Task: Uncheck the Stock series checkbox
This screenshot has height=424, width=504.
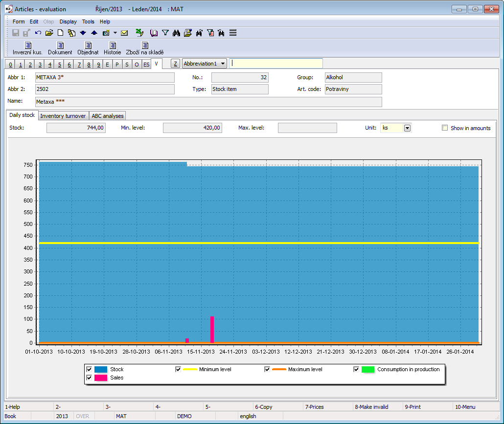Action: pyautogui.click(x=89, y=369)
